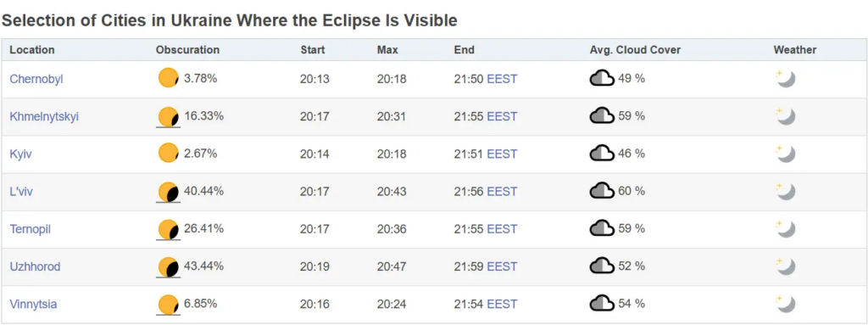The width and height of the screenshot is (868, 325).
Task: Click the Vinnytsia cloud cover icon
Action: [602, 304]
